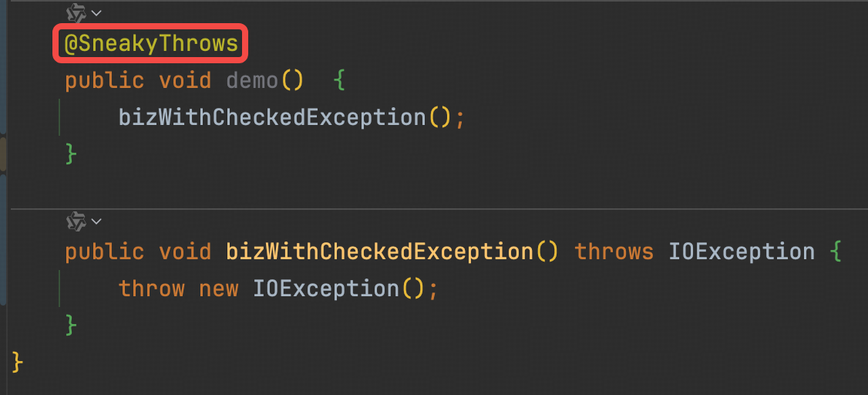Click the throws keyword
This screenshot has width=868, height=395.
[x=614, y=252]
